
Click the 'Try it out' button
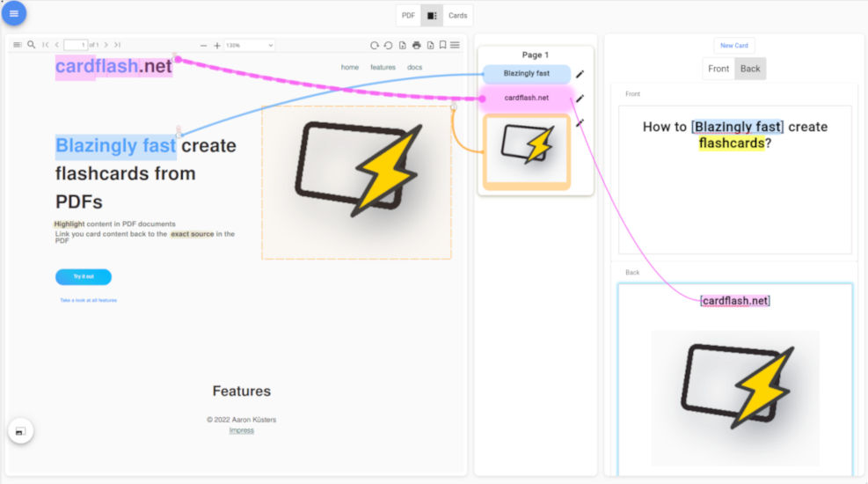point(84,277)
